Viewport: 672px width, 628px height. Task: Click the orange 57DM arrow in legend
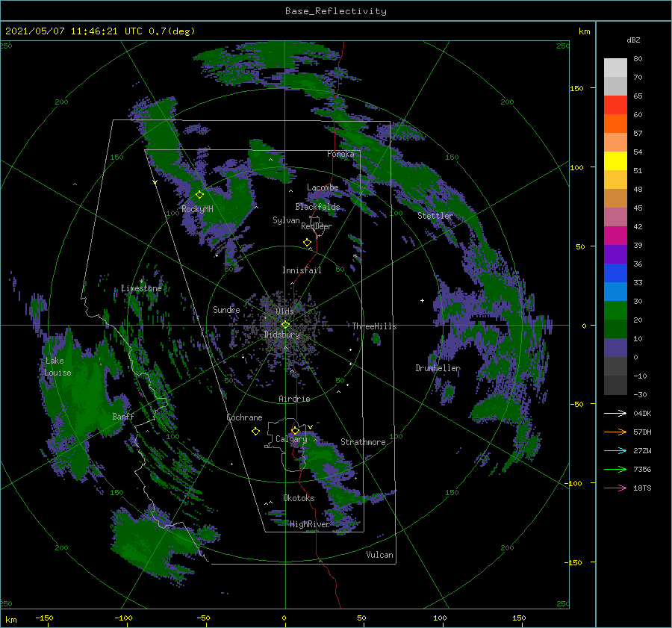(615, 432)
